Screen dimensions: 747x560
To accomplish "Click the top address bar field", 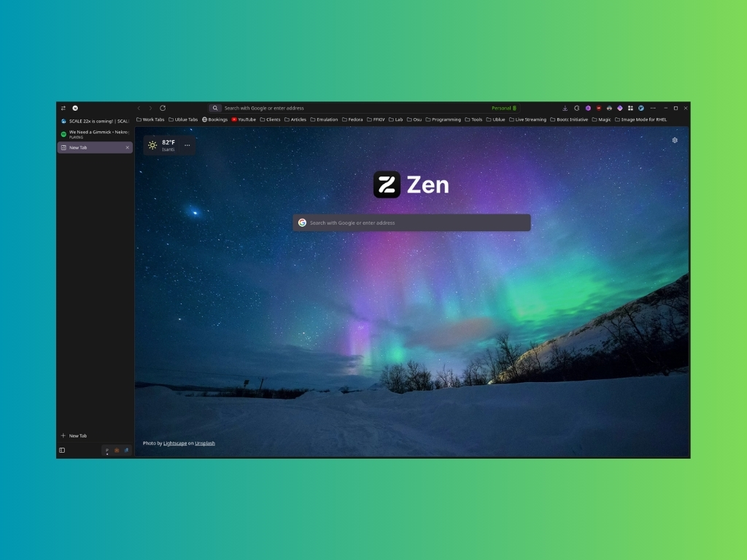I will 365,108.
